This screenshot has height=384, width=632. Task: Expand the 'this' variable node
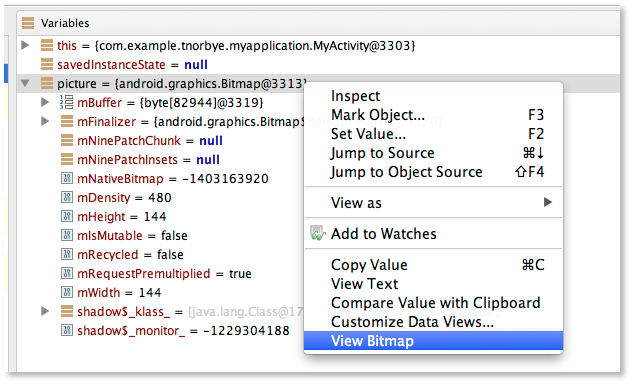click(25, 45)
